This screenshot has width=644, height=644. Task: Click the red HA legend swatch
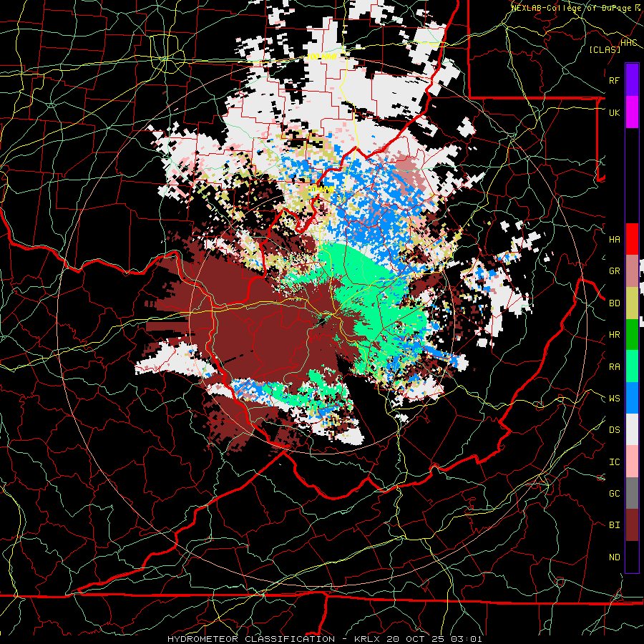[632, 239]
